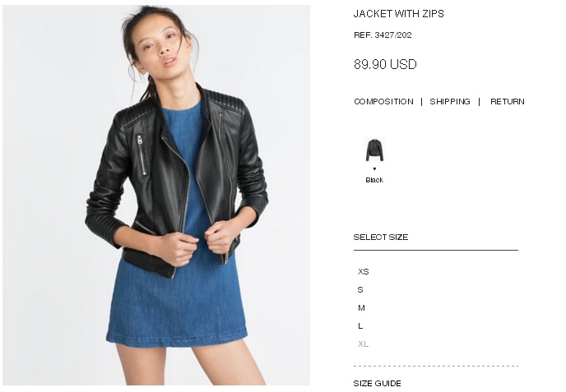
Task: Click the chest zip pocket on the jacket photo
Action: pyautogui.click(x=141, y=155)
